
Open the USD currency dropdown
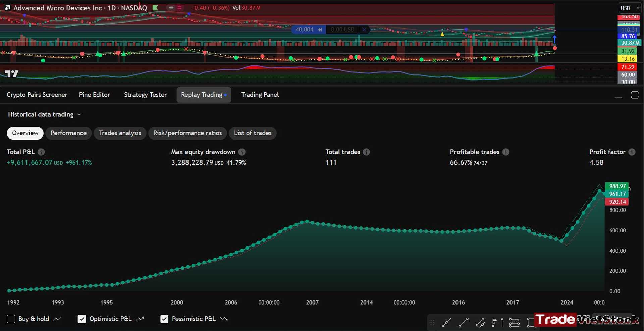coord(630,8)
